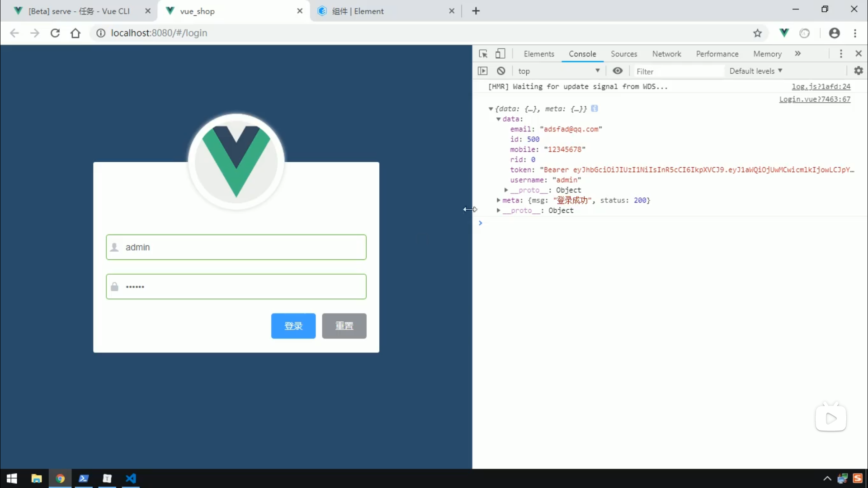
Task: Switch to the Performance tab
Action: click(x=717, y=54)
